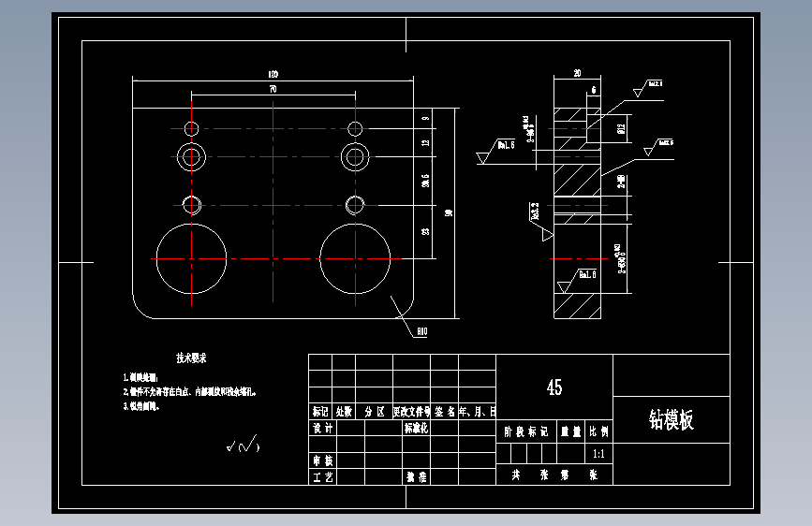The height and width of the screenshot is (526, 812).
Task: Select the 标准化 label cell
Action: pyautogui.click(x=417, y=428)
